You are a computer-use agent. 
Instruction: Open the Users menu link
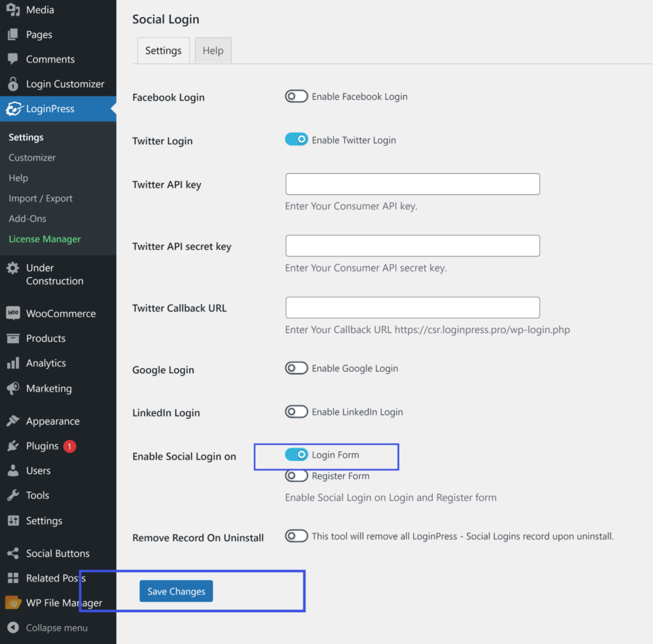[x=38, y=471]
